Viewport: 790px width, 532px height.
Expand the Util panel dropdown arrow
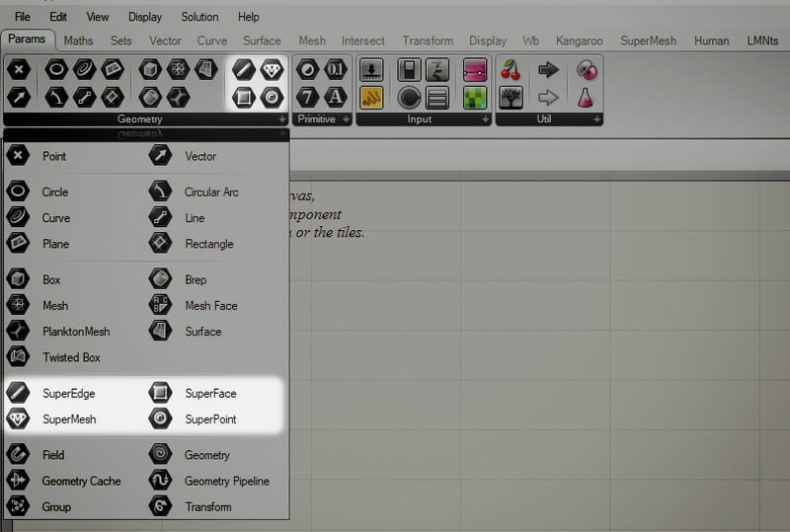pyautogui.click(x=596, y=119)
